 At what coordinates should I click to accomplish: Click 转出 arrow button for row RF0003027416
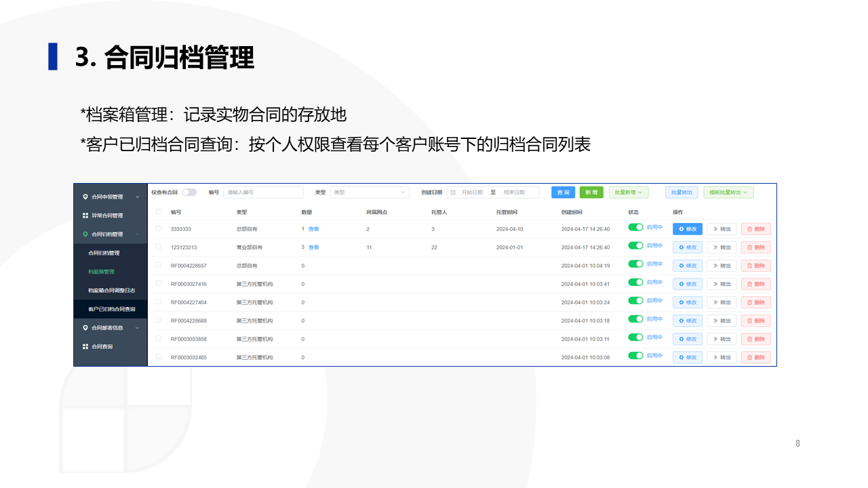pos(722,284)
